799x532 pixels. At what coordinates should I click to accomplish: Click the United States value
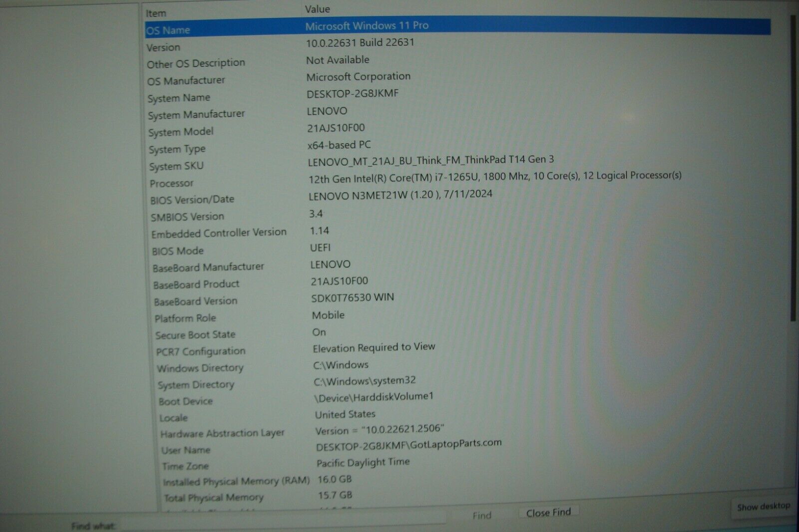coord(345,415)
